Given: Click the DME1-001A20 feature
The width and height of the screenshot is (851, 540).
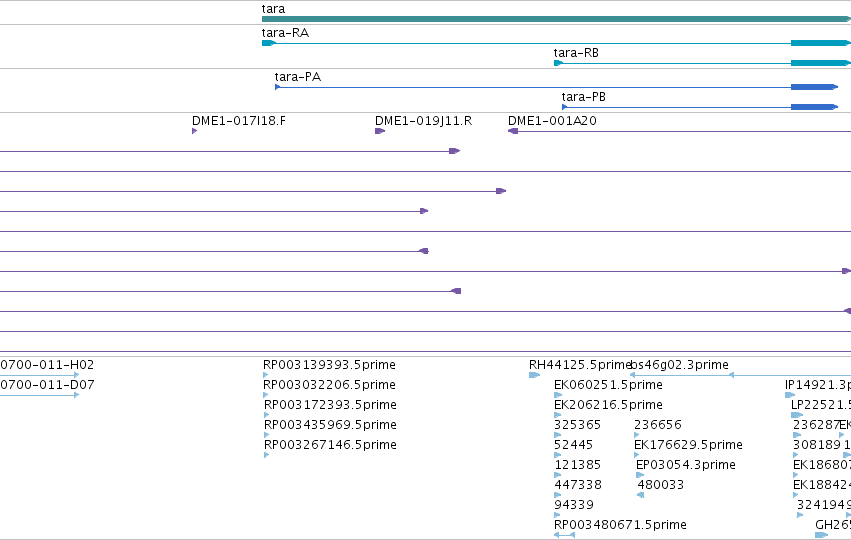Looking at the screenshot, I should pyautogui.click(x=679, y=131).
